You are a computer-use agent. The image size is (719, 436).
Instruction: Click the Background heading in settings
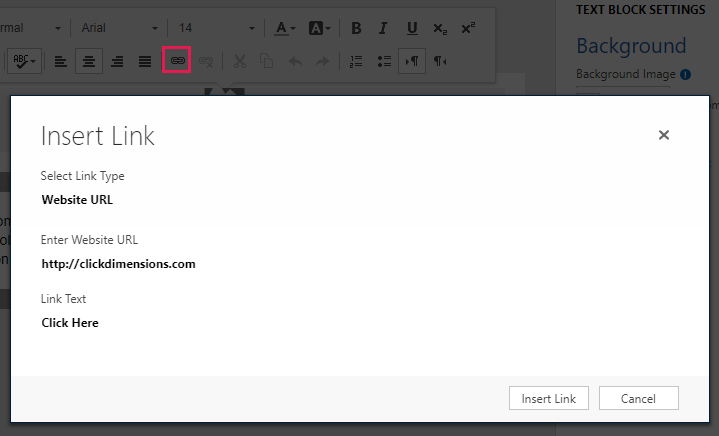click(x=631, y=46)
